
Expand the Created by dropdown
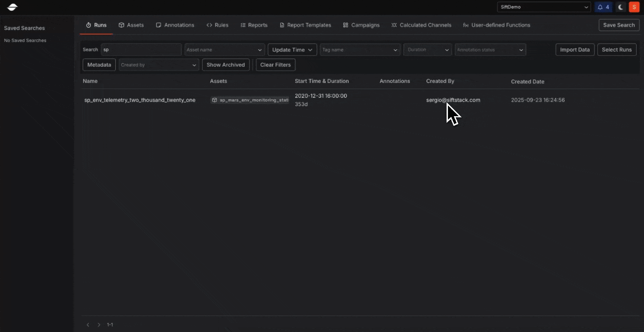[159, 65]
